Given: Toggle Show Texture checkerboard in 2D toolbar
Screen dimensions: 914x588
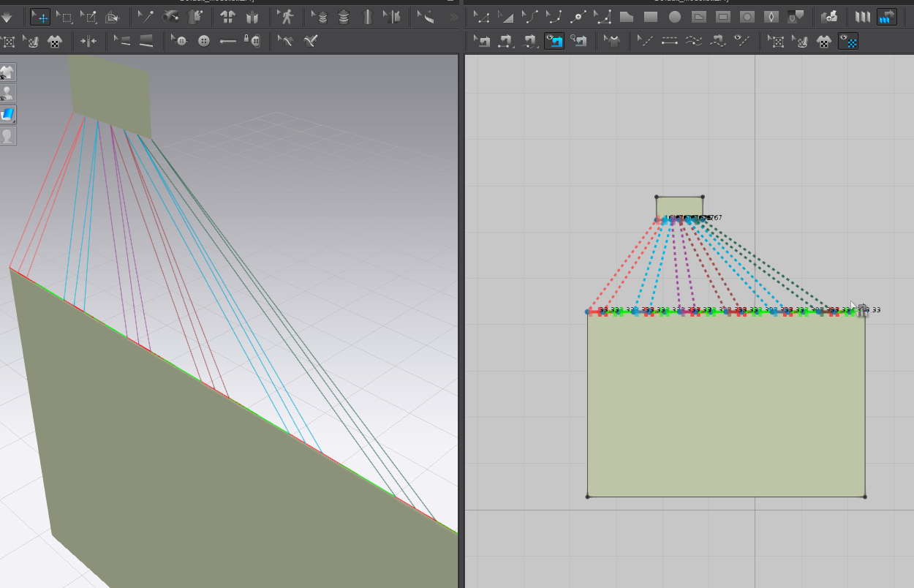Looking at the screenshot, I should click(848, 41).
